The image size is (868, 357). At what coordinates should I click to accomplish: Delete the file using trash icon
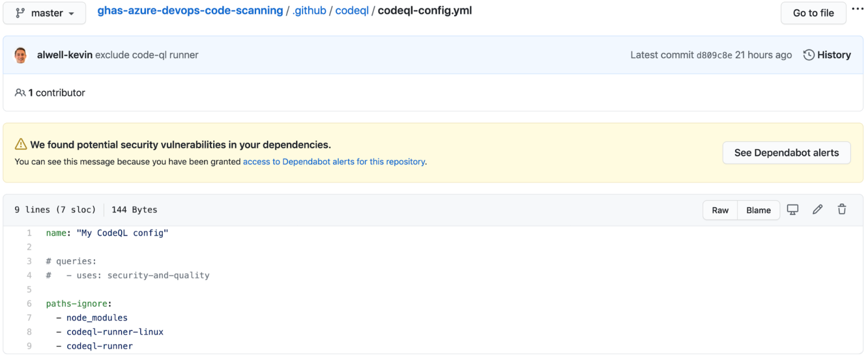coord(842,210)
